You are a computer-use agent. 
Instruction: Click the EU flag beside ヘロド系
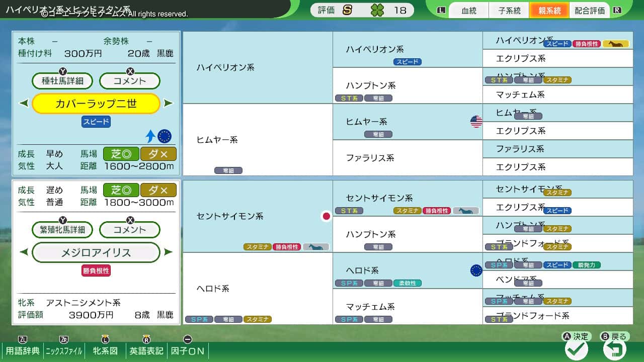coord(476,270)
